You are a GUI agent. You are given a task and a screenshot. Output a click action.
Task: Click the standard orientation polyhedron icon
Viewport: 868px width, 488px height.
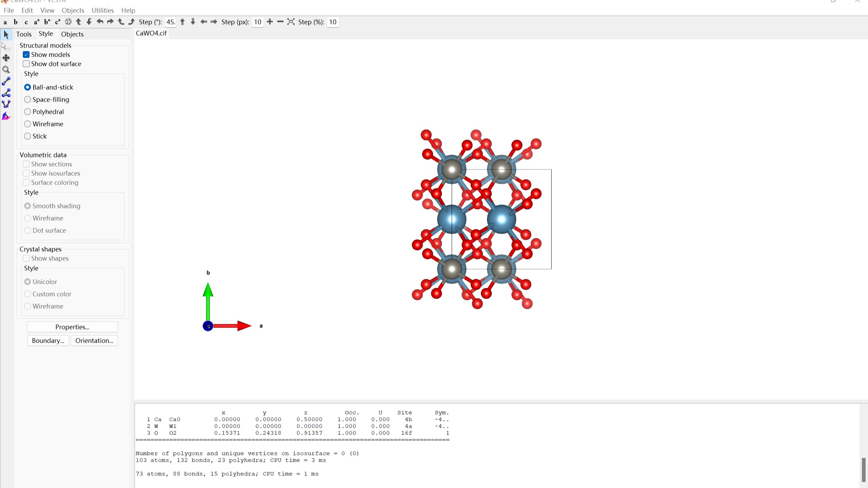pos(68,22)
